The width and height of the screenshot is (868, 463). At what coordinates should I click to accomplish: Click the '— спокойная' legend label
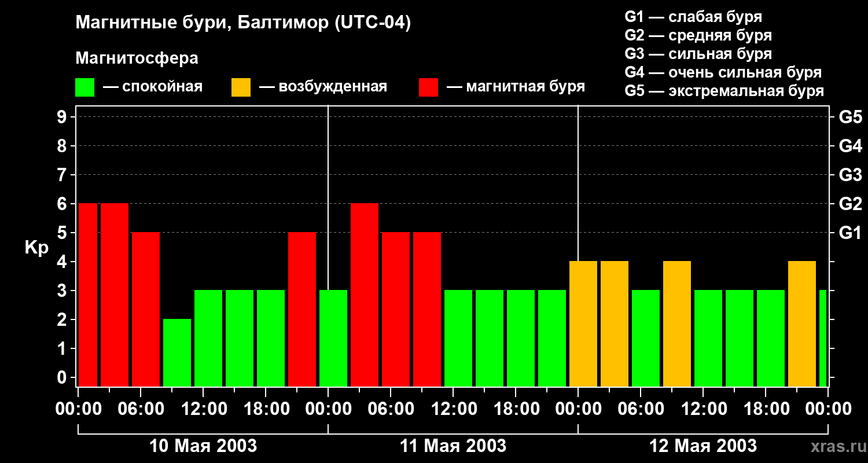153,87
